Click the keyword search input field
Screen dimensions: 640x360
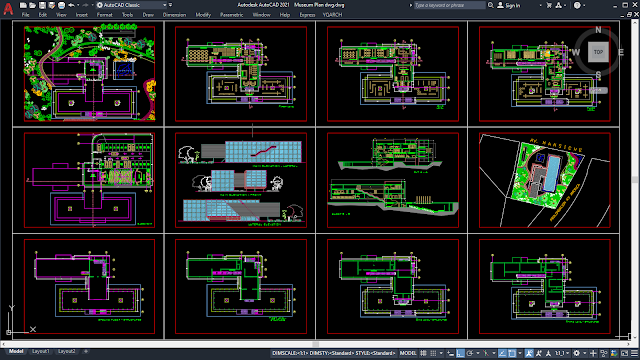pyautogui.click(x=449, y=5)
